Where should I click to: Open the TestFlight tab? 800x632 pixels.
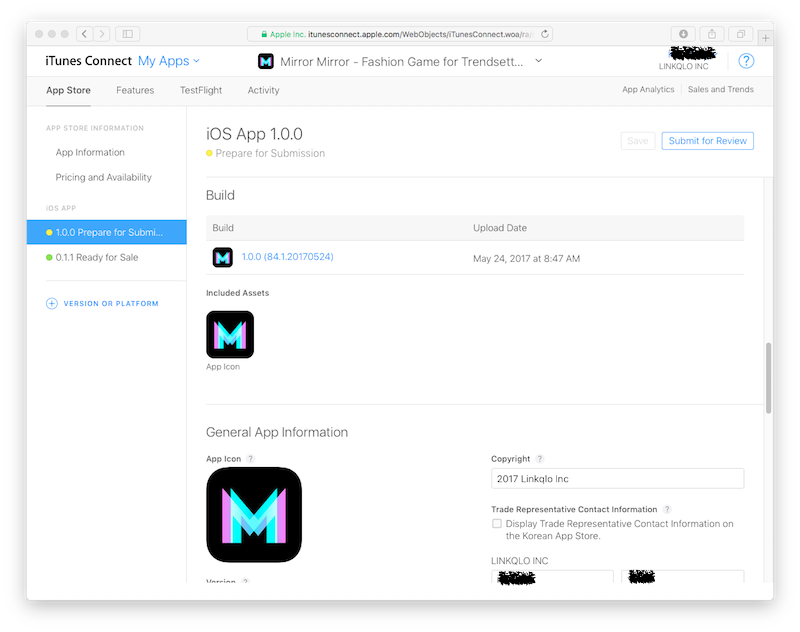coord(201,90)
